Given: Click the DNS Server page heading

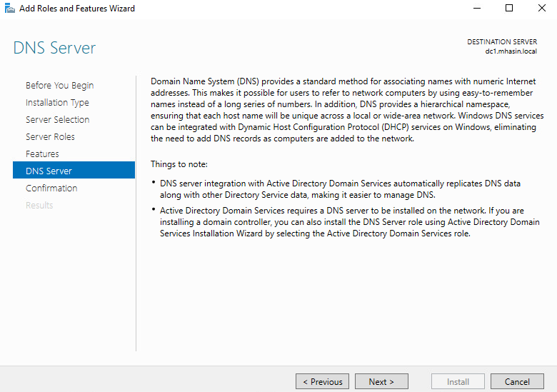Looking at the screenshot, I should point(54,49).
